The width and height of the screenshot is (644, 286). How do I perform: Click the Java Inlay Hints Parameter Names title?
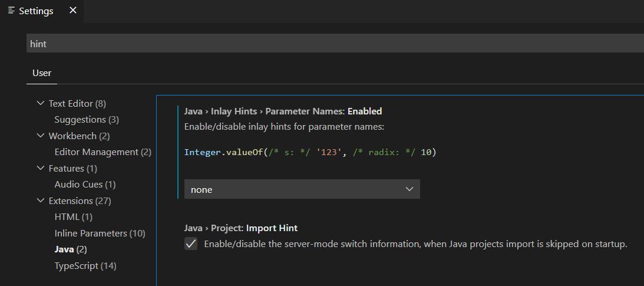[283, 111]
